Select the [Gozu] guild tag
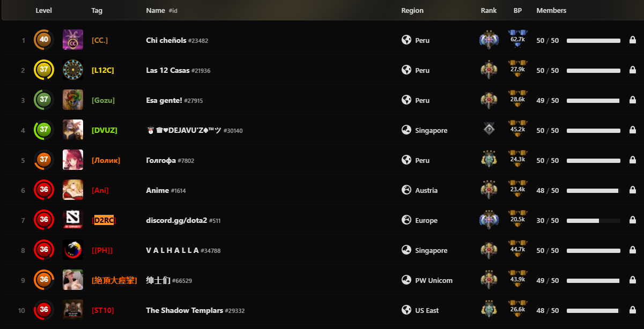Image resolution: width=644 pixels, height=329 pixels. click(103, 100)
